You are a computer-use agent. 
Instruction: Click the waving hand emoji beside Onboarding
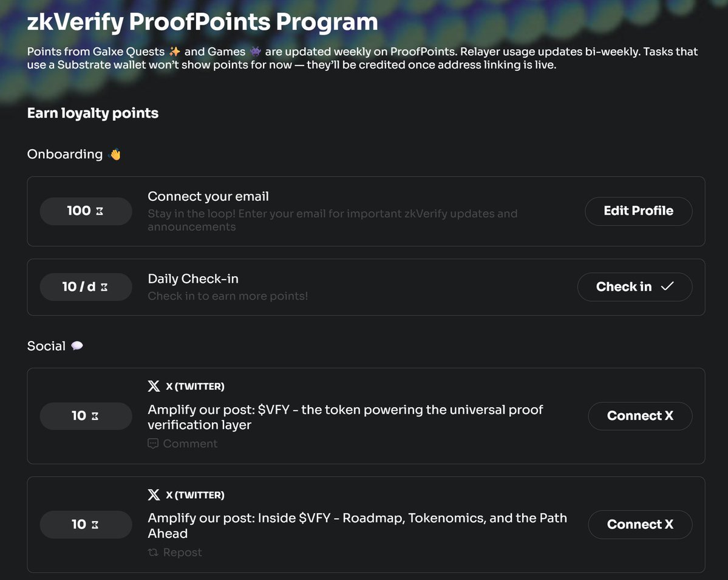pos(115,154)
